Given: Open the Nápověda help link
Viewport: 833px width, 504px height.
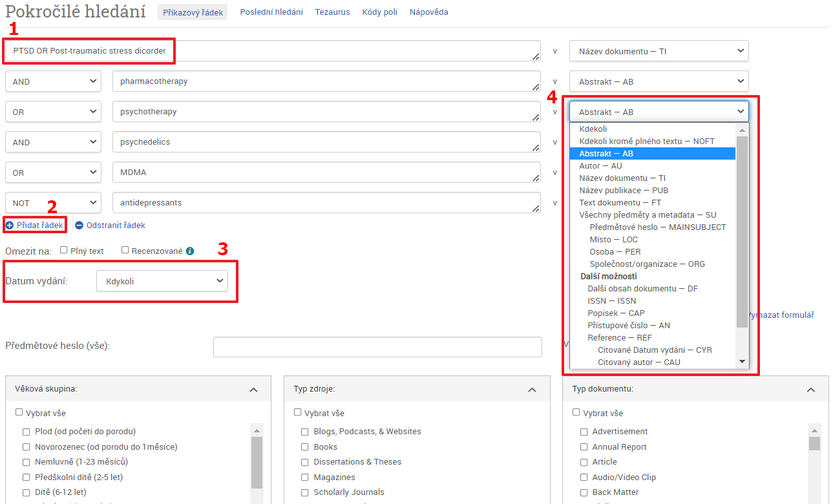Looking at the screenshot, I should 428,12.
